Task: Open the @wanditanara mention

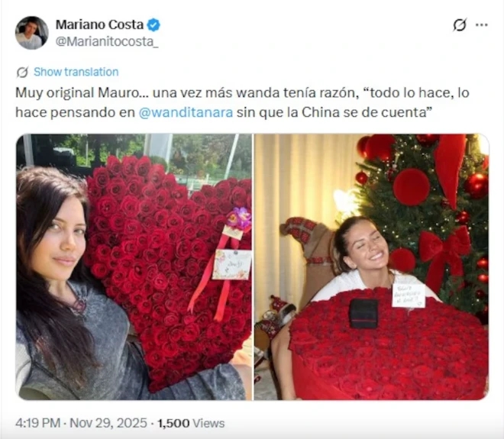Action: tap(186, 112)
